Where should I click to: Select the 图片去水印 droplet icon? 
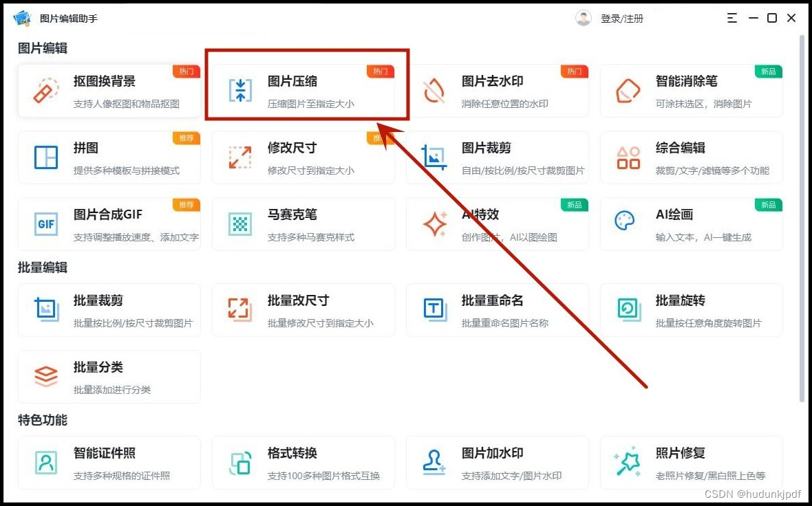(434, 91)
